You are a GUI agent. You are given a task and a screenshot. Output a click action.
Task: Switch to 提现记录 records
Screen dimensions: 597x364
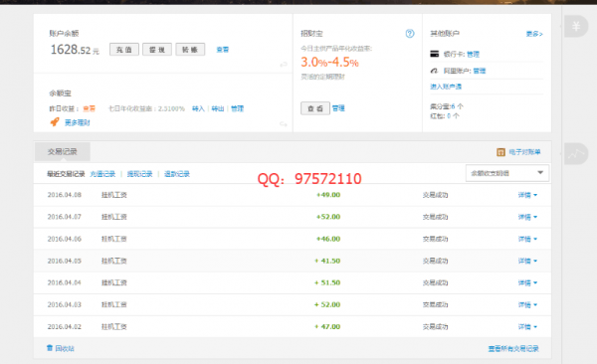[139, 174]
